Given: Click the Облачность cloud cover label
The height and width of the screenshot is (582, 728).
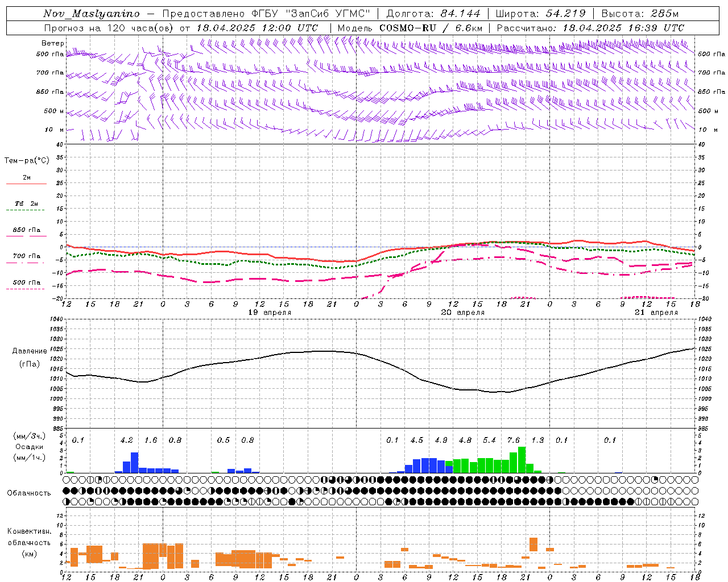Looking at the screenshot, I should (x=29, y=493).
